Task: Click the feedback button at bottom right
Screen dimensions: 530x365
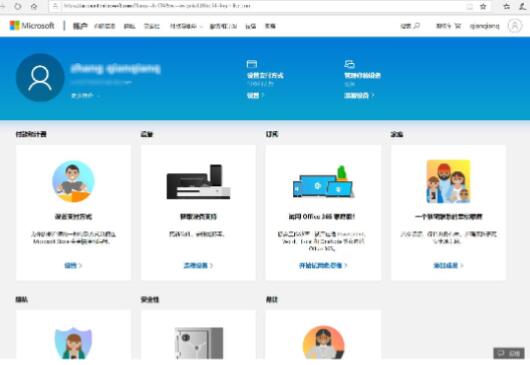Action: [509, 353]
